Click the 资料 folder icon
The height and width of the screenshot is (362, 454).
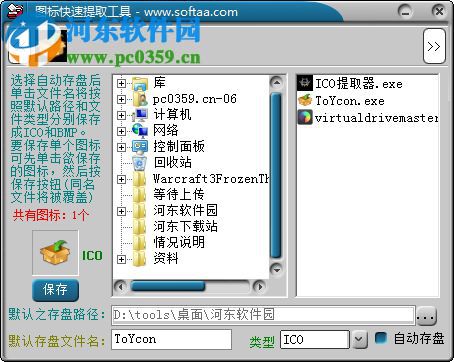139,258
